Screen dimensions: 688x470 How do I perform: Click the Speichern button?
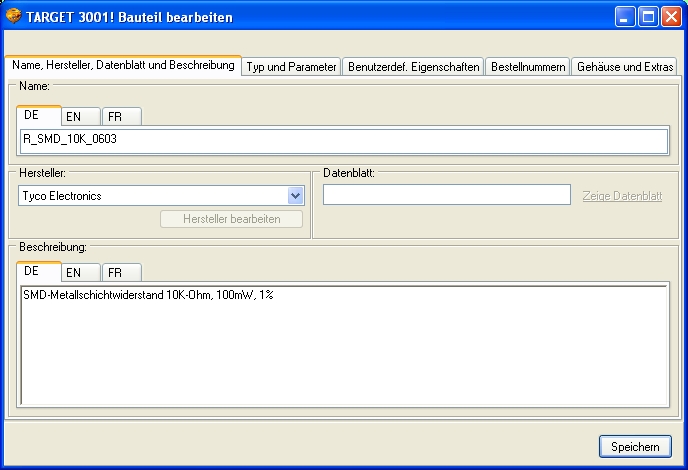pos(634,446)
